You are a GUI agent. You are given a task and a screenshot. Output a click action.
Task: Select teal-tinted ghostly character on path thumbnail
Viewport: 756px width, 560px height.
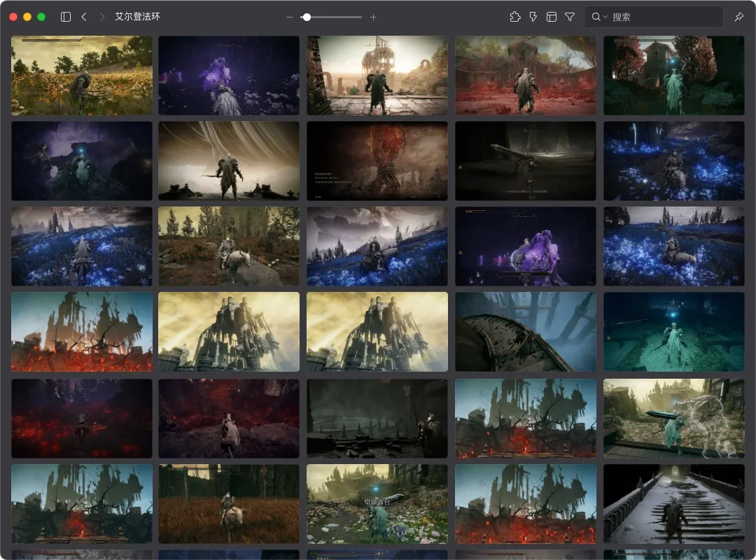coord(674,332)
